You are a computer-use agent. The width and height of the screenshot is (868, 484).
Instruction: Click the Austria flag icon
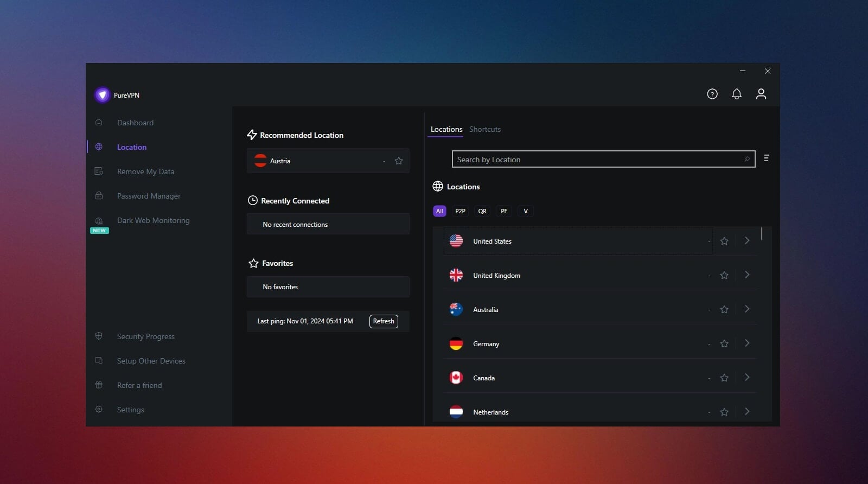point(260,161)
